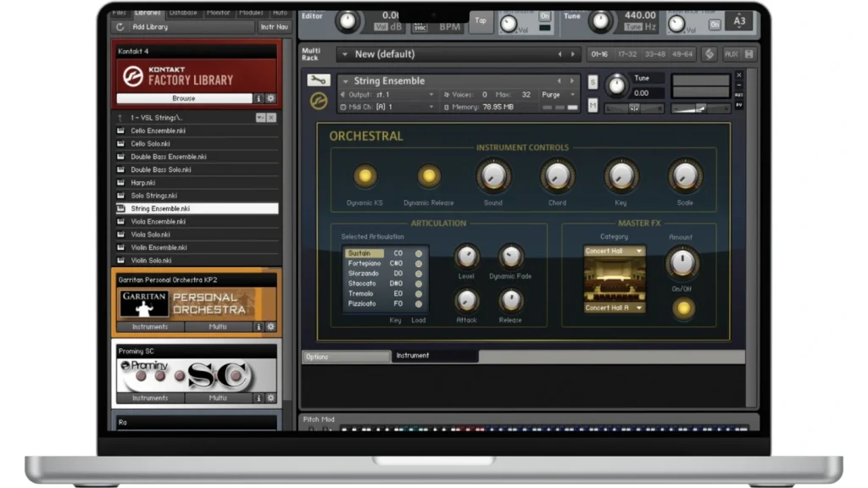Close the VSL Strings folder list

[271, 118]
